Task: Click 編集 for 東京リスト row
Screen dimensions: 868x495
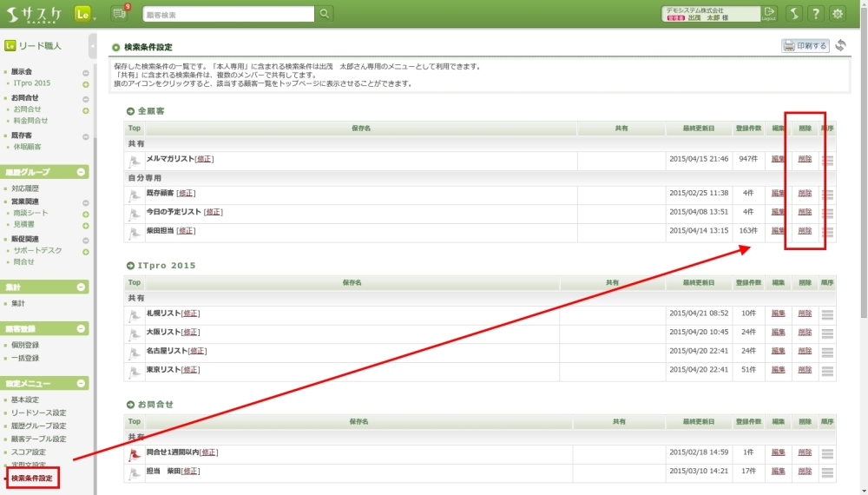Action: click(778, 370)
